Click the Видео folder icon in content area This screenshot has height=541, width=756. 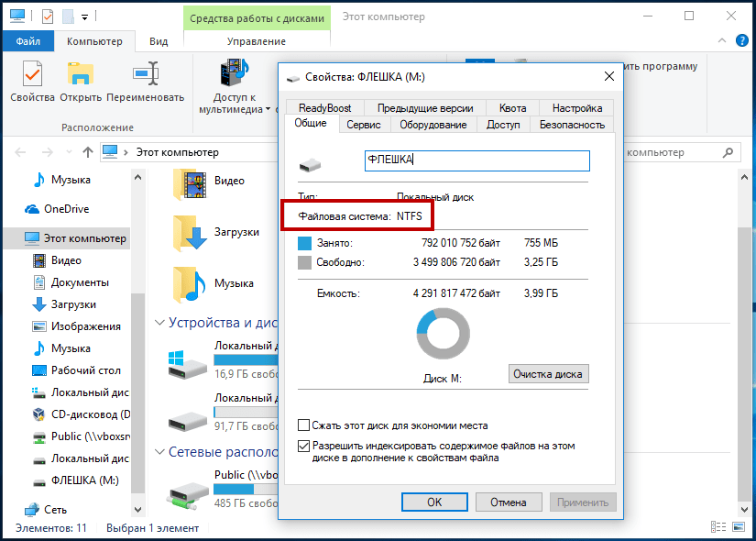tap(190, 184)
